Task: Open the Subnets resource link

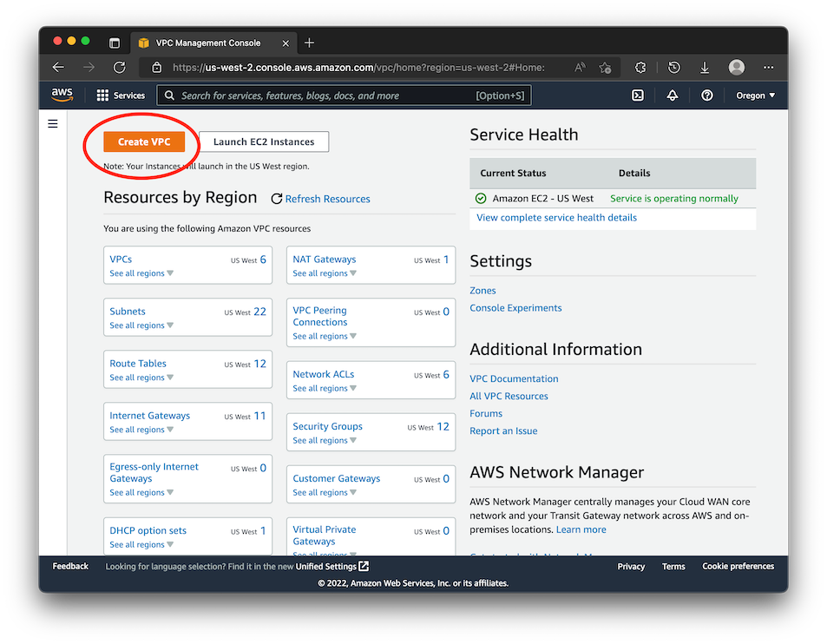Action: (128, 312)
